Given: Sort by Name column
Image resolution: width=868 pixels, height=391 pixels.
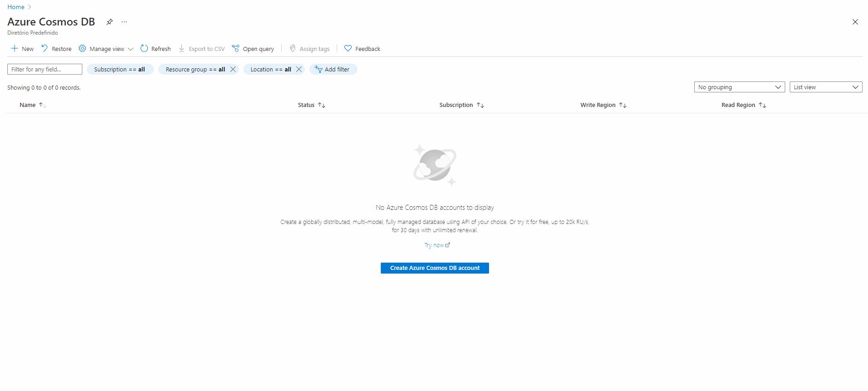Looking at the screenshot, I should click(33, 105).
